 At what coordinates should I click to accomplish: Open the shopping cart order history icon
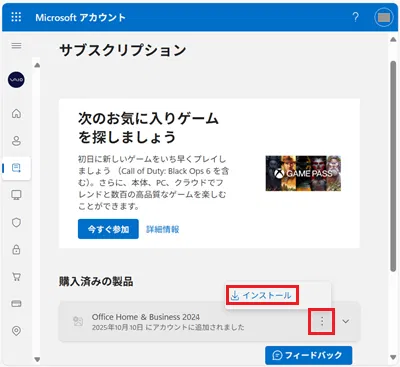click(16, 277)
